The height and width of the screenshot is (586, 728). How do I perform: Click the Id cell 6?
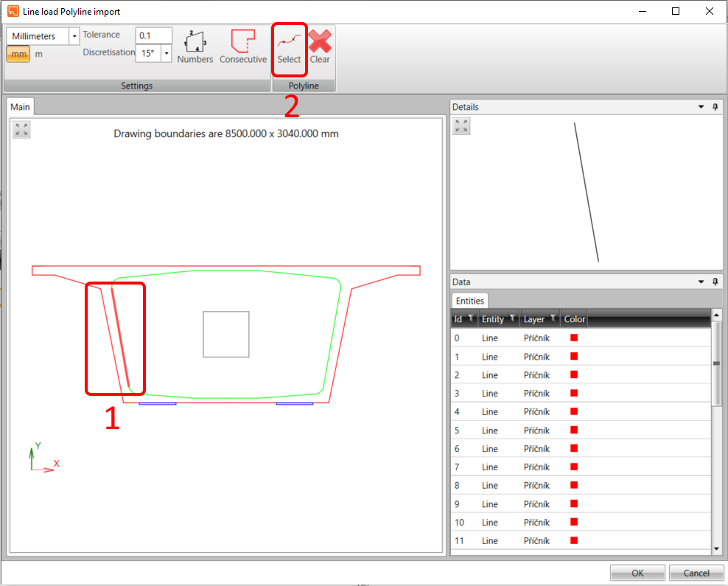coord(457,449)
